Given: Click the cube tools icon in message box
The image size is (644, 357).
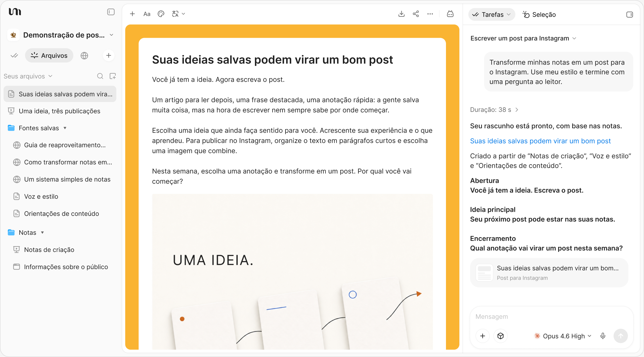Looking at the screenshot, I should (x=500, y=336).
